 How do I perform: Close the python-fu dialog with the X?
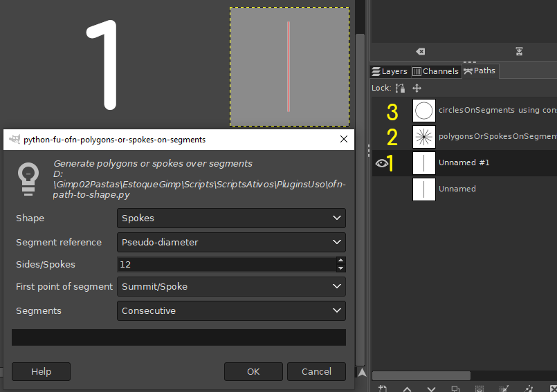343,139
